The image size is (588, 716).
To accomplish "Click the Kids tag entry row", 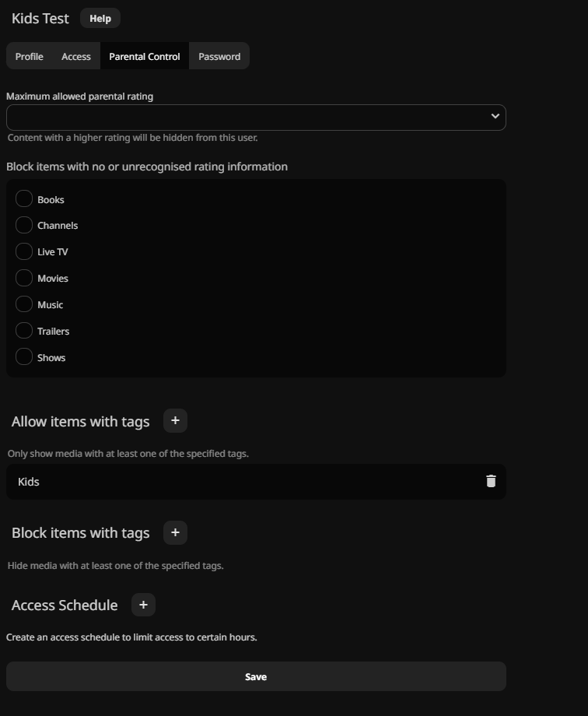I will 233,482.
